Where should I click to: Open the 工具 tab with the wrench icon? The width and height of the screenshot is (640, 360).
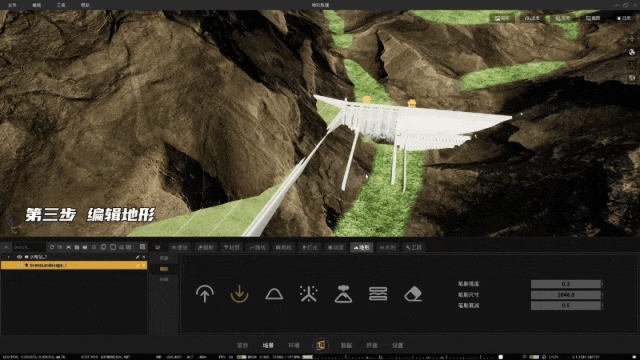(x=413, y=247)
